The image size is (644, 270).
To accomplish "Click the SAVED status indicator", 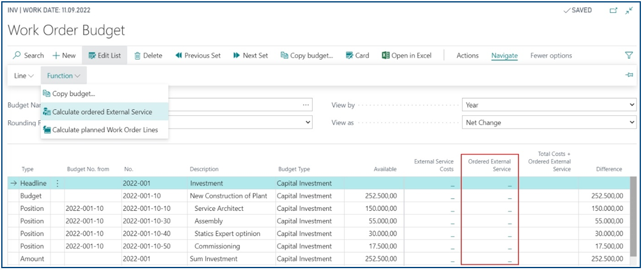I will click(x=577, y=10).
